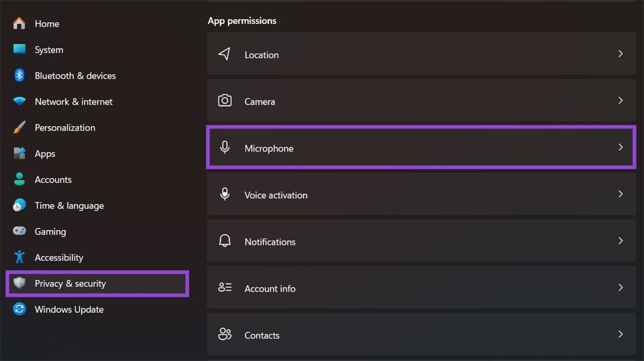Select the Home house icon

point(19,24)
